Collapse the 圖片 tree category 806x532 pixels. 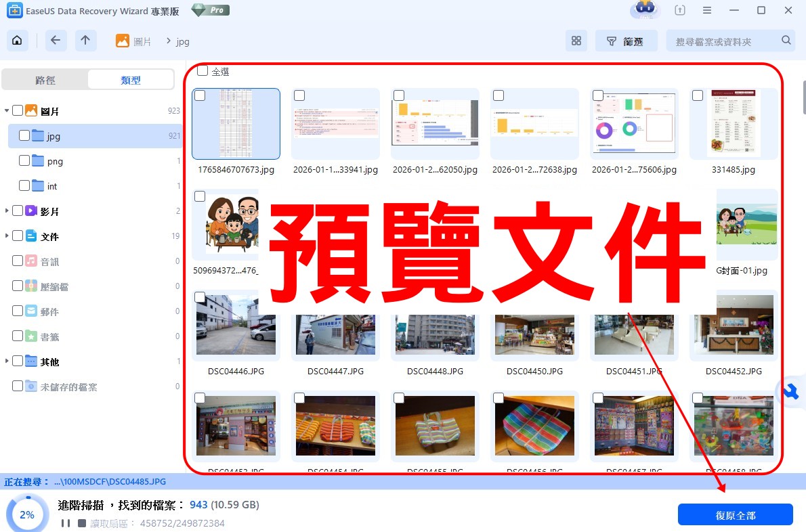[6, 110]
